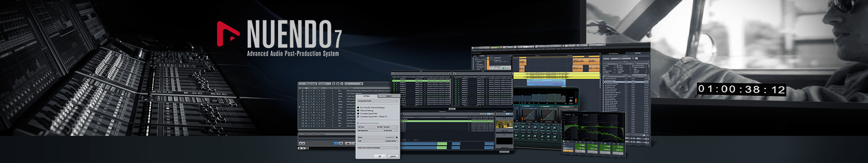Screen dimensions: 868x163
Task: Switch to the Export tab
Action: 389,96
